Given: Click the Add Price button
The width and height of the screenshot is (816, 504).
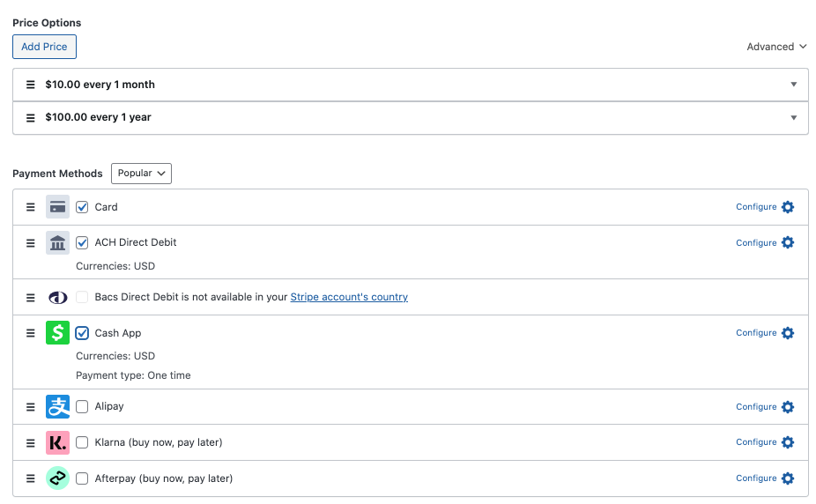Looking at the screenshot, I should [44, 47].
